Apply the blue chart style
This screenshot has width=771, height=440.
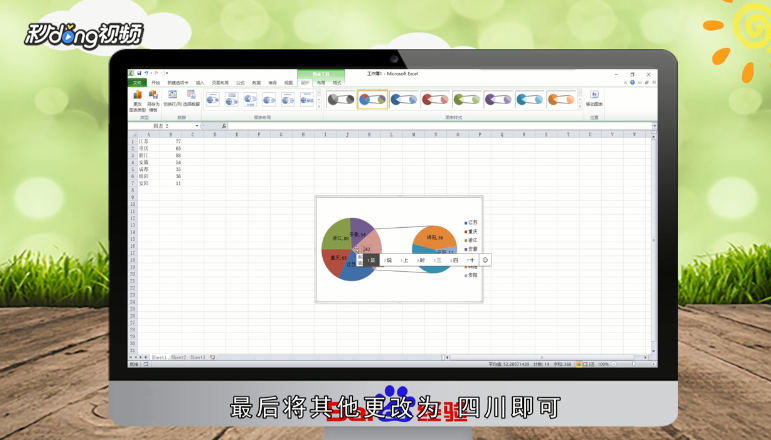pyautogui.click(x=404, y=100)
